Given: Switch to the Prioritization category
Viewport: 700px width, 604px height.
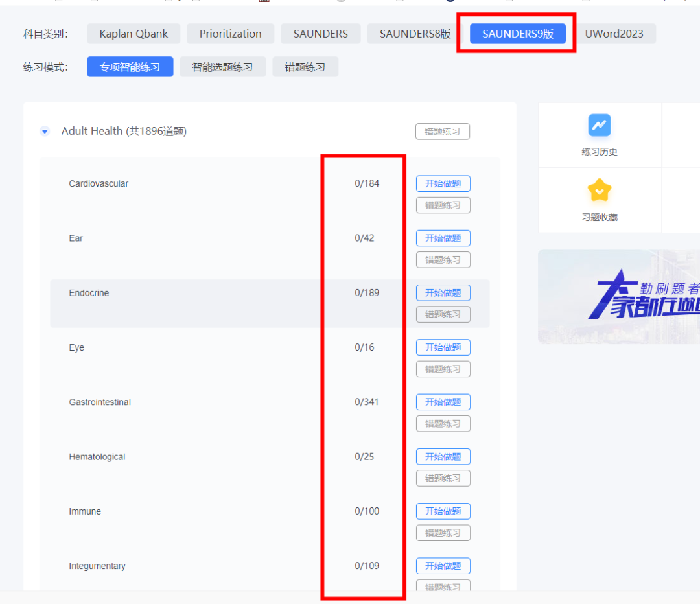Looking at the screenshot, I should [230, 34].
